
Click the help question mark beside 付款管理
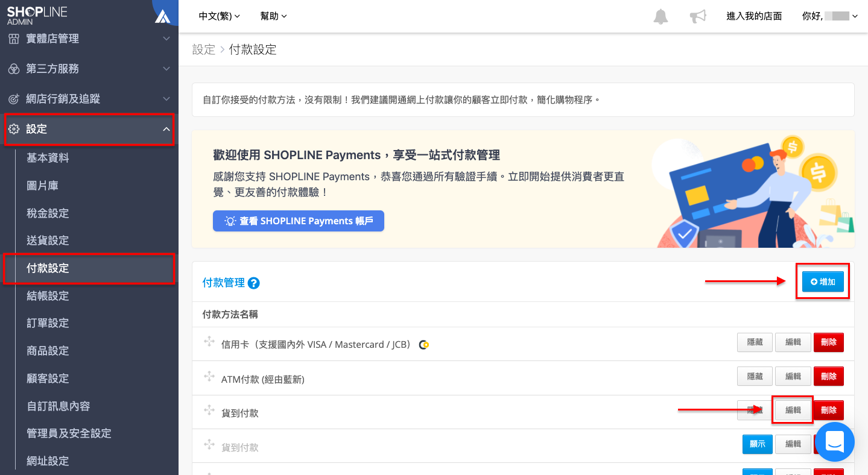(254, 283)
